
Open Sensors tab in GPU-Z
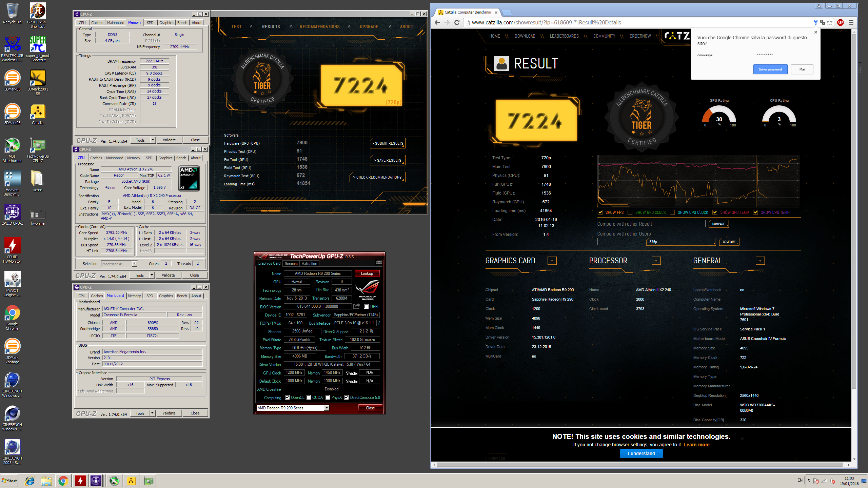(291, 264)
